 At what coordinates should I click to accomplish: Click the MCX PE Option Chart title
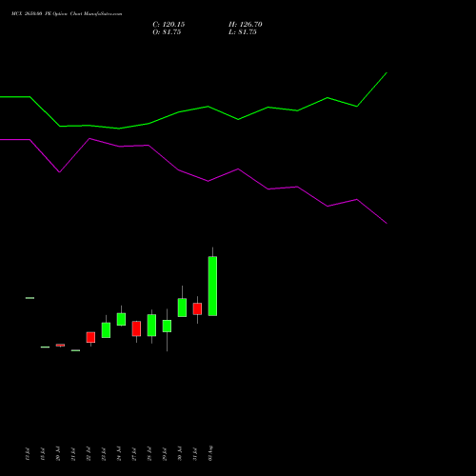pyautogui.click(x=67, y=13)
